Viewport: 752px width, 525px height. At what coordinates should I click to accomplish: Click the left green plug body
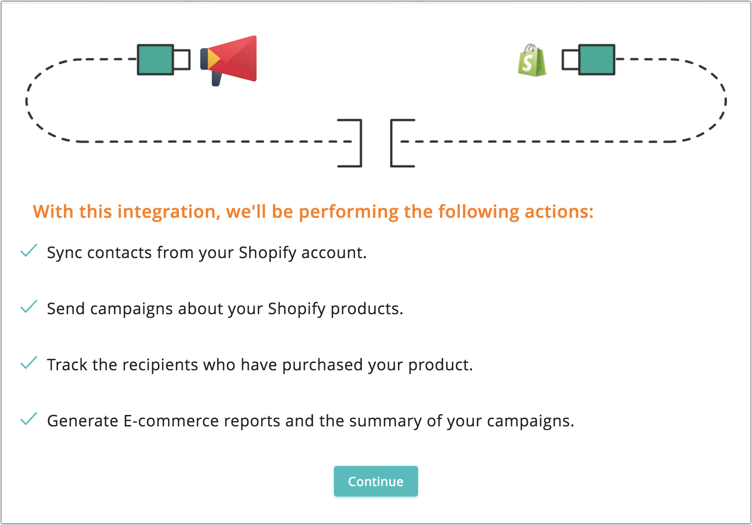(155, 59)
